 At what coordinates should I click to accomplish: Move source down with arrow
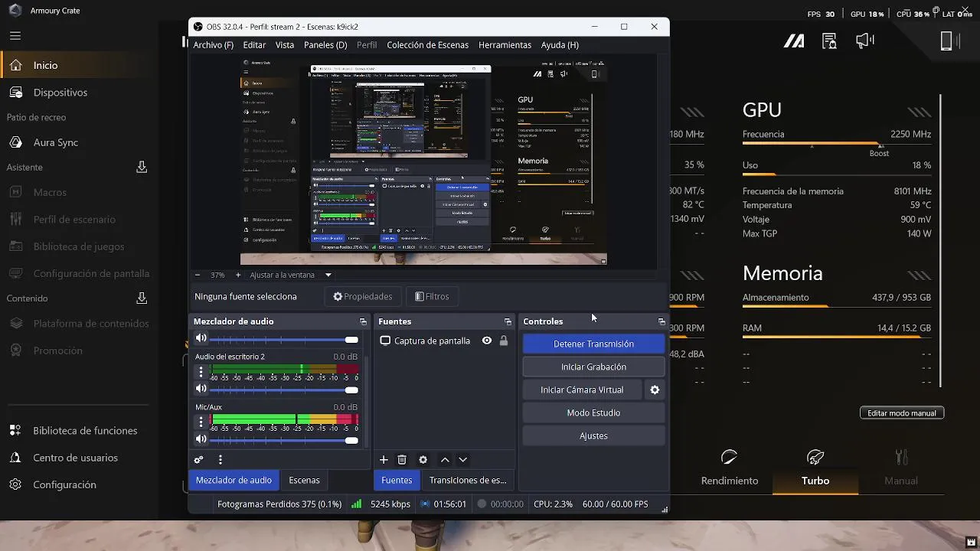[462, 460]
